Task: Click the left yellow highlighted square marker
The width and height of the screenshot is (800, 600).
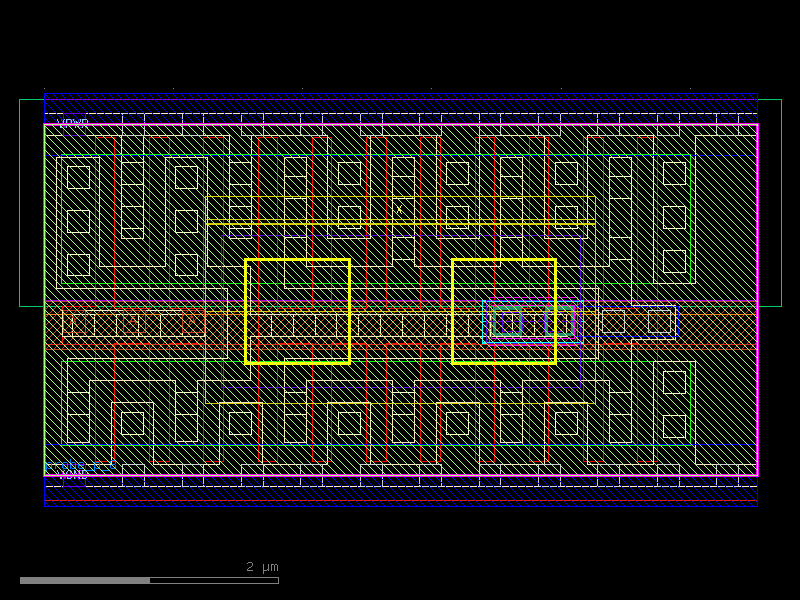Action: [x=297, y=311]
